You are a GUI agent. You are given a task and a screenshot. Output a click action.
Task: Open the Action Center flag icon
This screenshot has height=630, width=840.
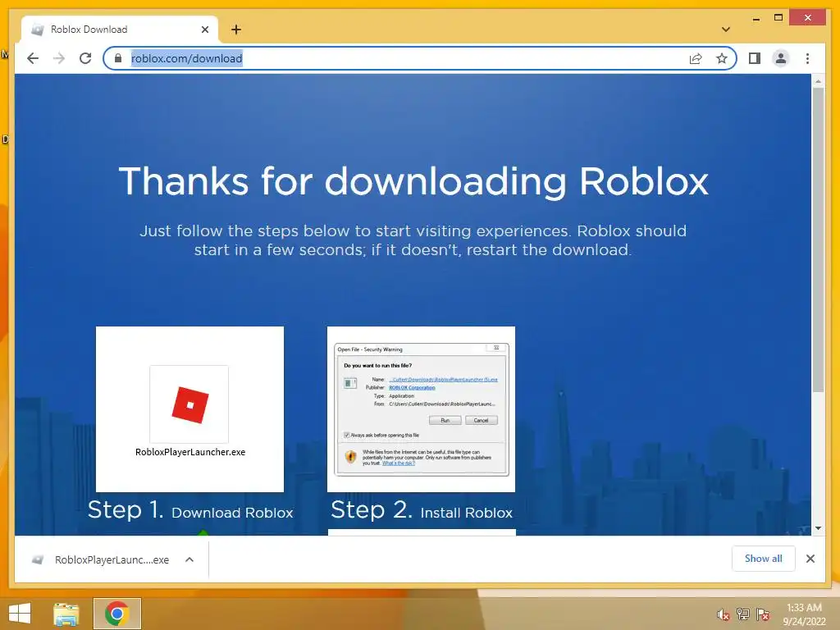click(763, 614)
